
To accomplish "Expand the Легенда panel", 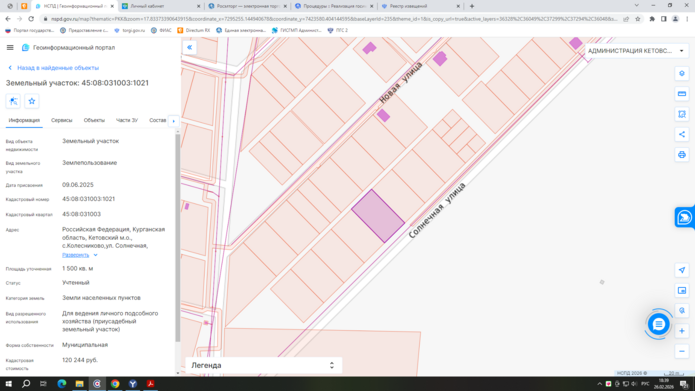I will point(263,365).
